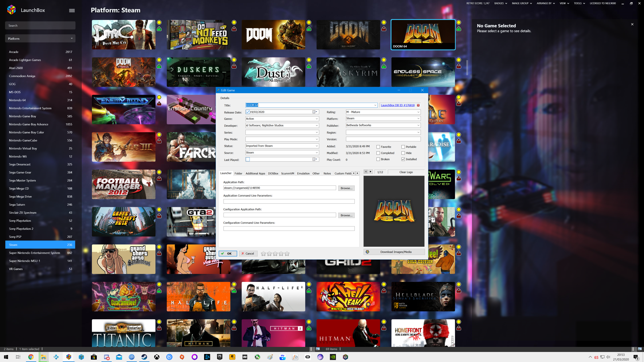Open Origin from the taskbar
This screenshot has height=362, width=644.
[182, 357]
